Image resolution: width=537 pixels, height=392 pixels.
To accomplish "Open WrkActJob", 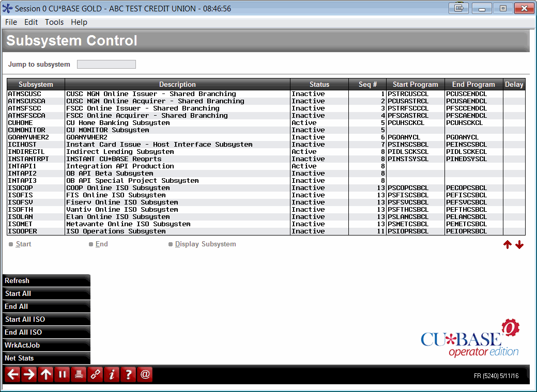I will point(45,345).
